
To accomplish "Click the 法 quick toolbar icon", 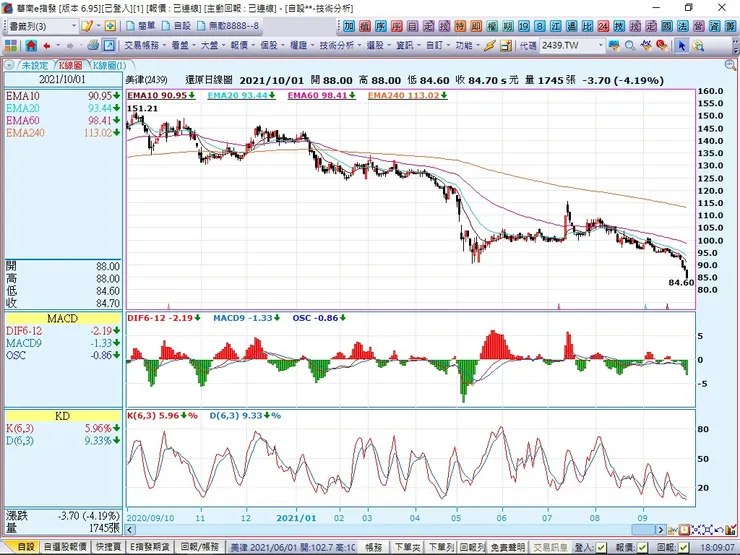I will (x=683, y=26).
